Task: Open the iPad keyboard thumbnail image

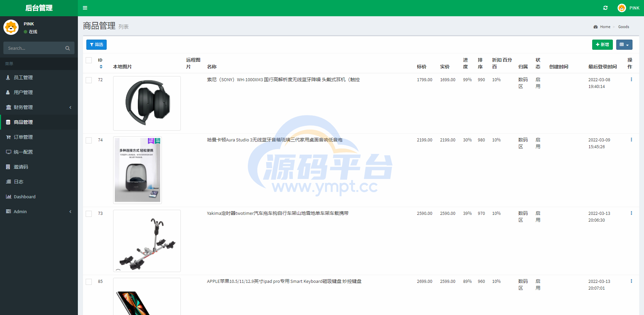Action: (147, 296)
